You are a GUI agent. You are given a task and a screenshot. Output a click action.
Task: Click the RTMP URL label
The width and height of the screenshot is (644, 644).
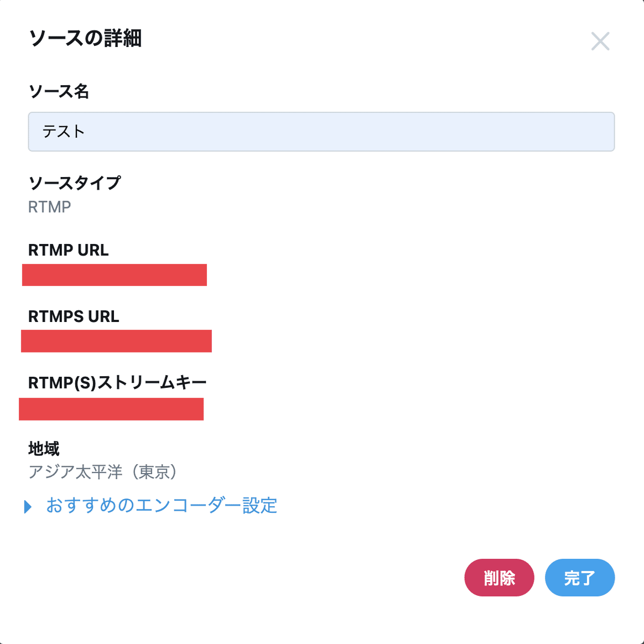[67, 250]
